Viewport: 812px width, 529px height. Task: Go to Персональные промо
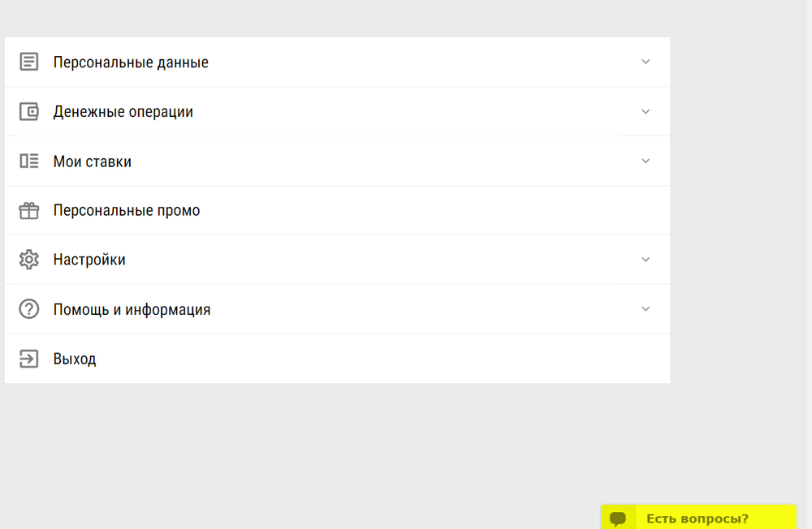tap(127, 211)
